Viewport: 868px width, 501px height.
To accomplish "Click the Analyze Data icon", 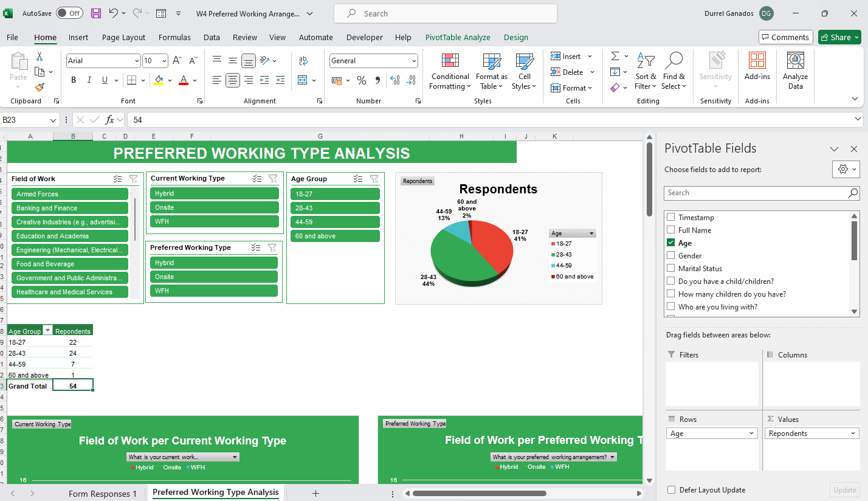I will click(795, 71).
